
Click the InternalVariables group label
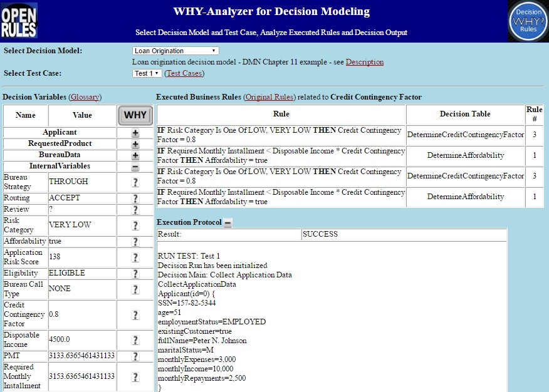point(60,166)
